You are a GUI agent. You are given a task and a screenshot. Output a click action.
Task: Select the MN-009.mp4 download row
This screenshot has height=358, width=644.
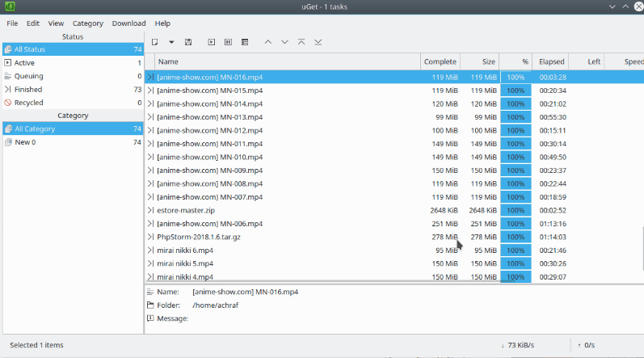[394, 171]
